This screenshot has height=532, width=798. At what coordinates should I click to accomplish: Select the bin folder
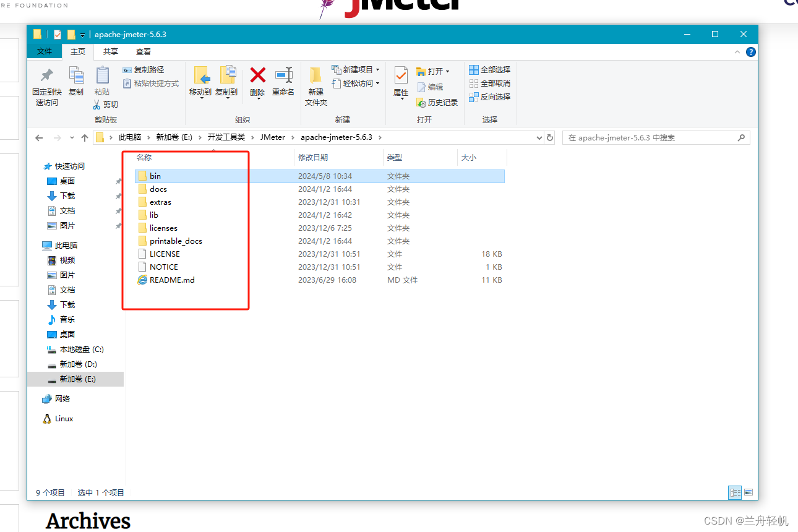[320, 176]
